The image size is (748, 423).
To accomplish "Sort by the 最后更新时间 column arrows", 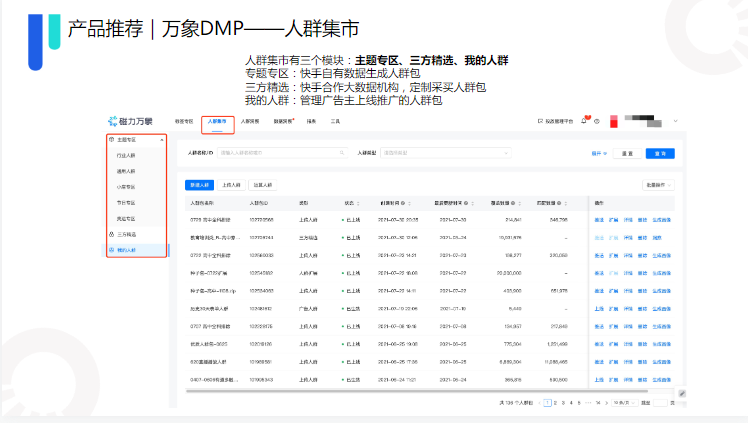I will coord(472,203).
